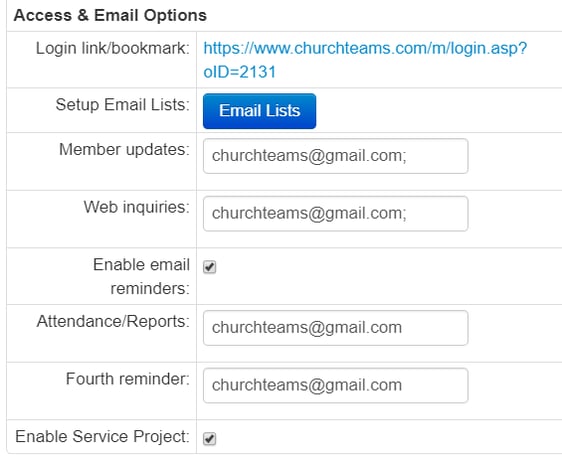Place cursor after semicolon in Member updates
The height and width of the screenshot is (459, 562).
tap(408, 156)
